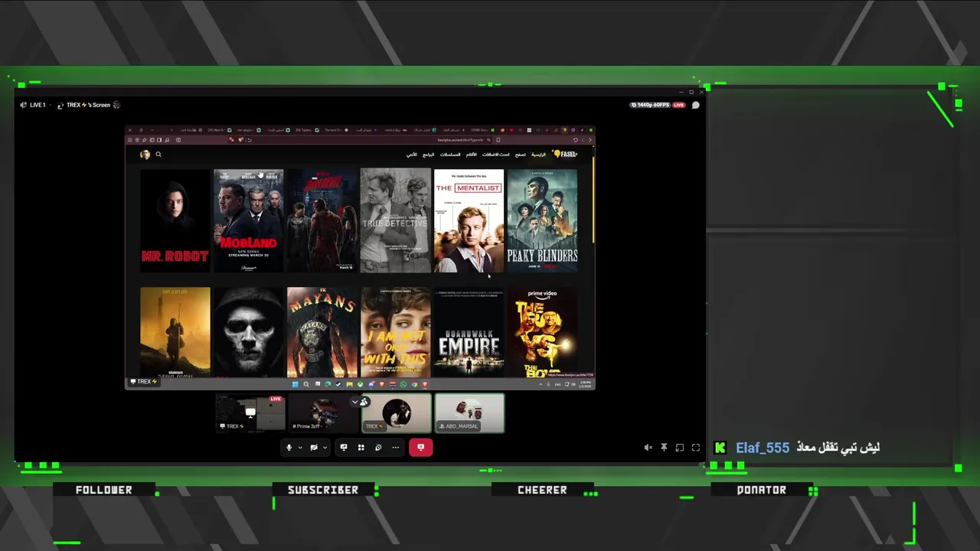Click the share screen icon

pyautogui.click(x=344, y=448)
